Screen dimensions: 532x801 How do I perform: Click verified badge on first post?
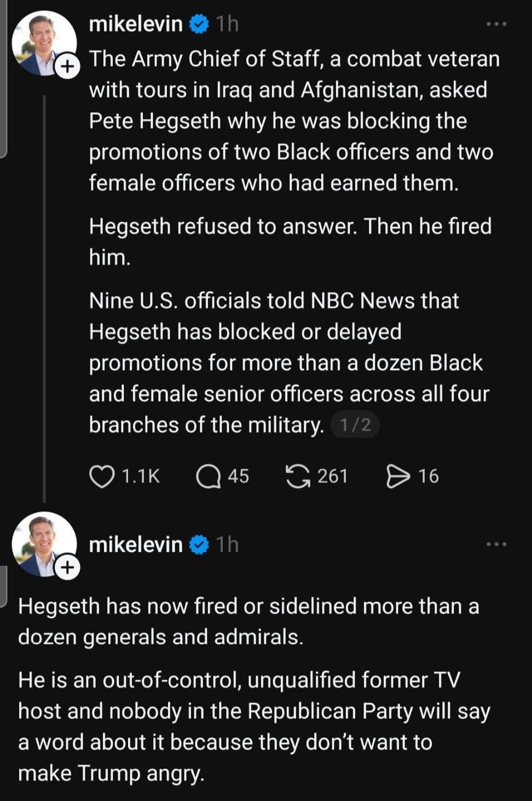tap(199, 24)
